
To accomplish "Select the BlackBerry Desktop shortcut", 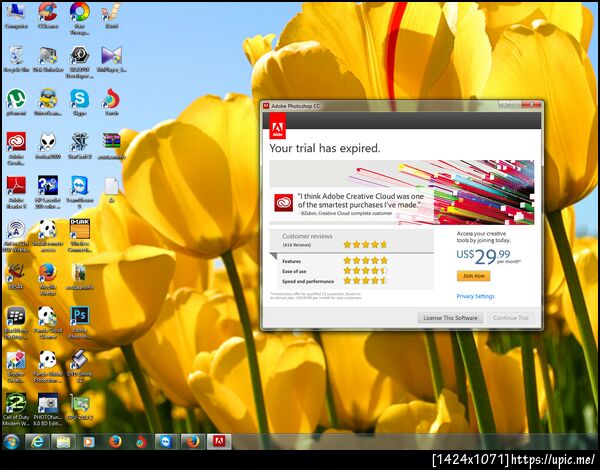I will [16, 323].
